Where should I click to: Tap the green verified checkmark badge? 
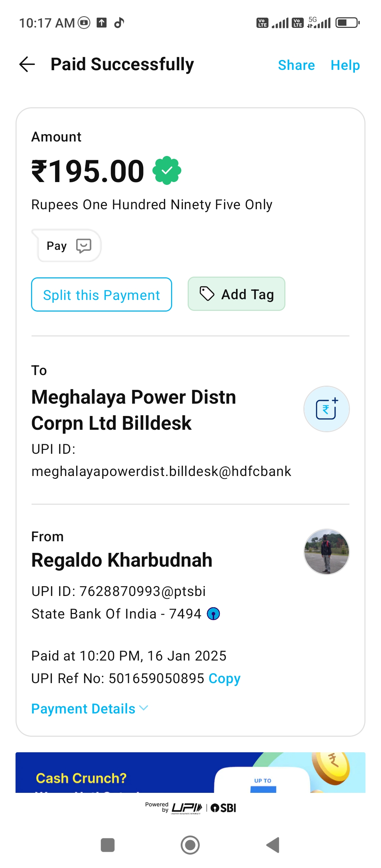[x=167, y=171]
